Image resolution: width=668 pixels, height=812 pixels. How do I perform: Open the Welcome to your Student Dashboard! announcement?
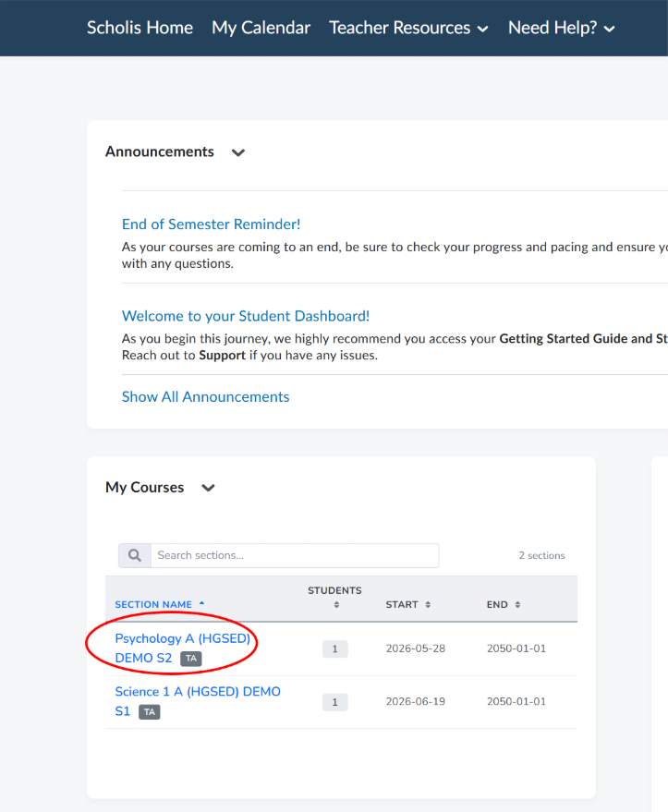(246, 316)
